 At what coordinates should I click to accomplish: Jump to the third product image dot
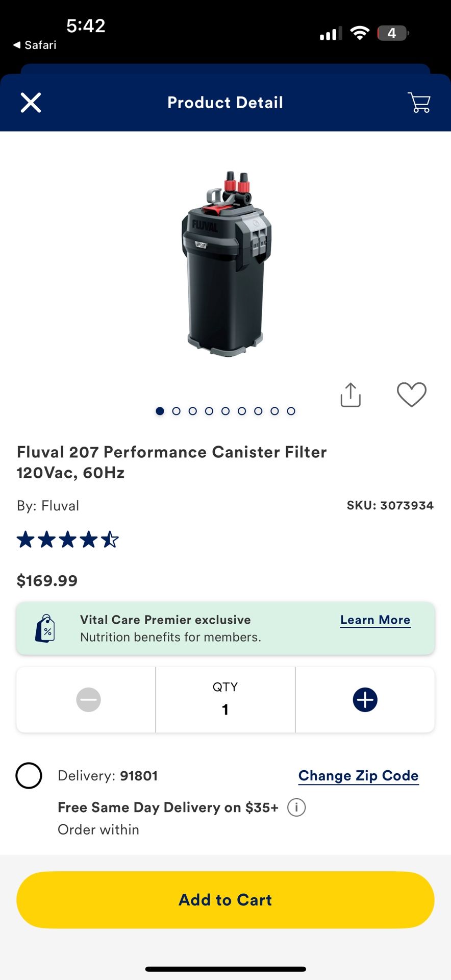193,411
